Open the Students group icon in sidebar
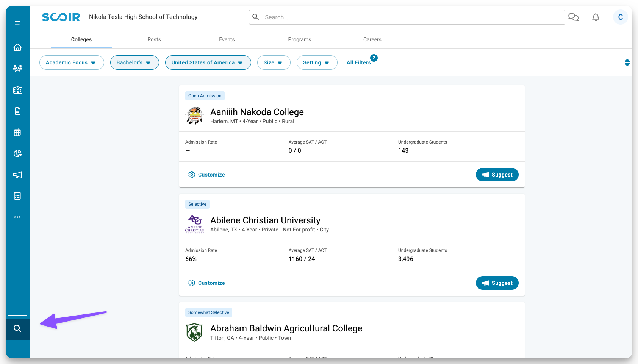Screen dimensions: 638x364 click(x=17, y=68)
